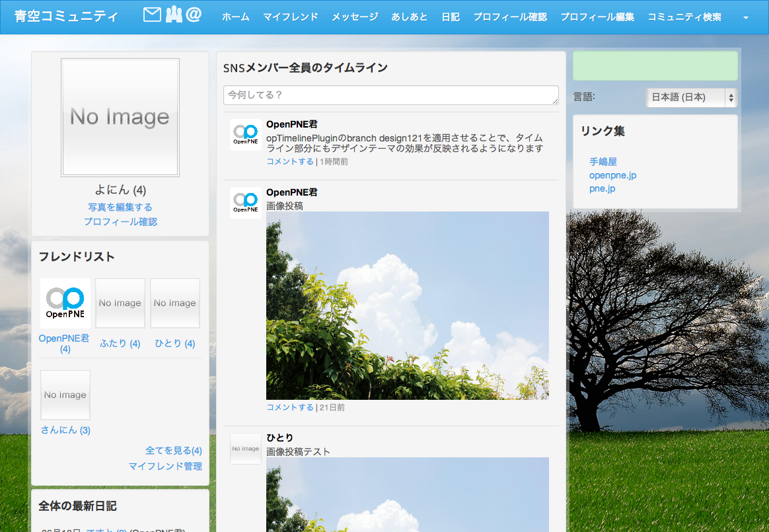The height and width of the screenshot is (532, 769).
Task: Open the sky photo in OpenPNE君's post
Action: coord(407,305)
